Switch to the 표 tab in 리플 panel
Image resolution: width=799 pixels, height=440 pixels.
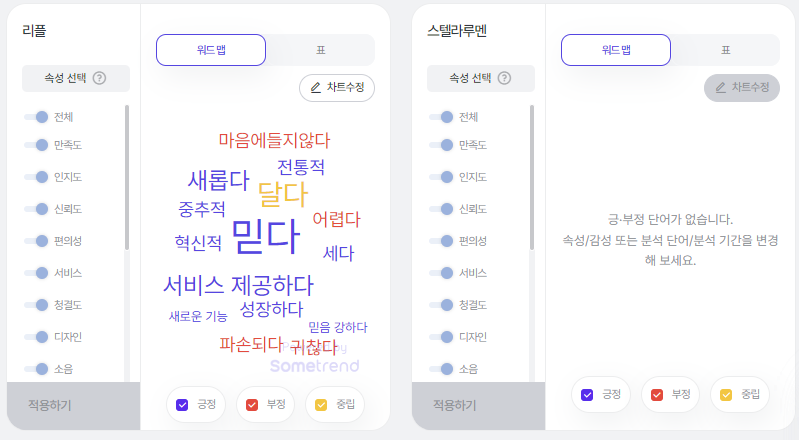click(x=321, y=50)
